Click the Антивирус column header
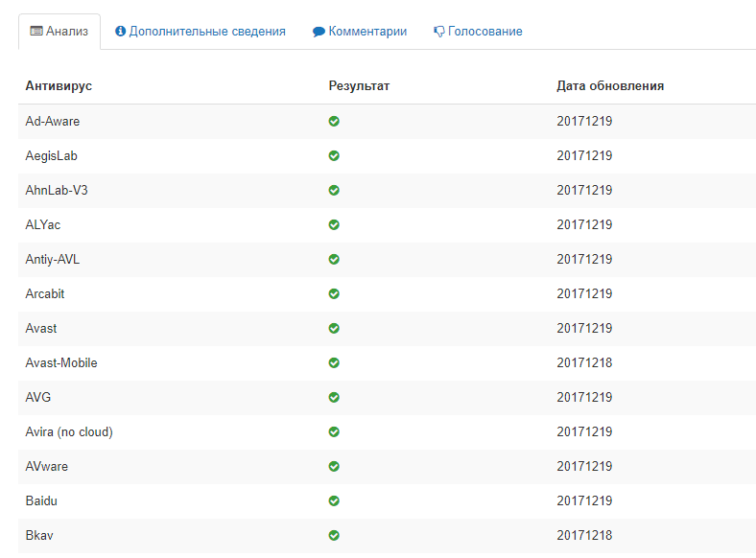 point(59,85)
